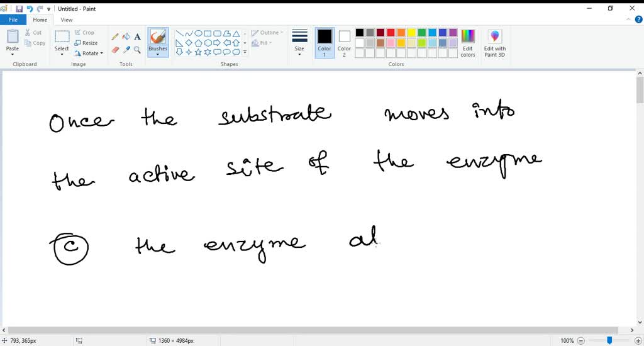
Task: Switch to the View tab
Action: click(x=67, y=20)
